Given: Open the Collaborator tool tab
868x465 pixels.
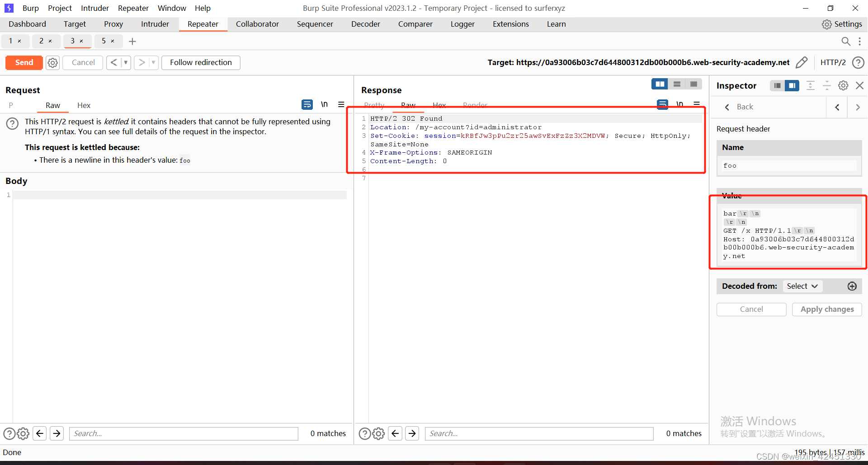Looking at the screenshot, I should tap(257, 24).
